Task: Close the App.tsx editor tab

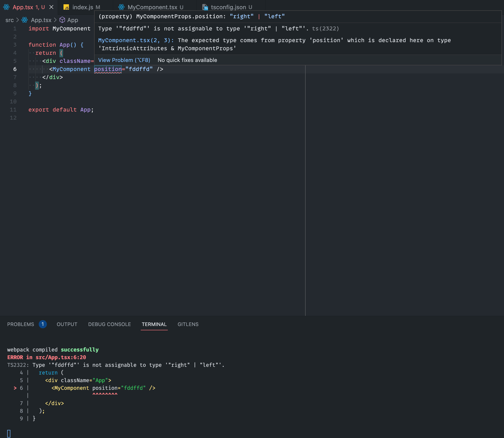Action: (51, 7)
